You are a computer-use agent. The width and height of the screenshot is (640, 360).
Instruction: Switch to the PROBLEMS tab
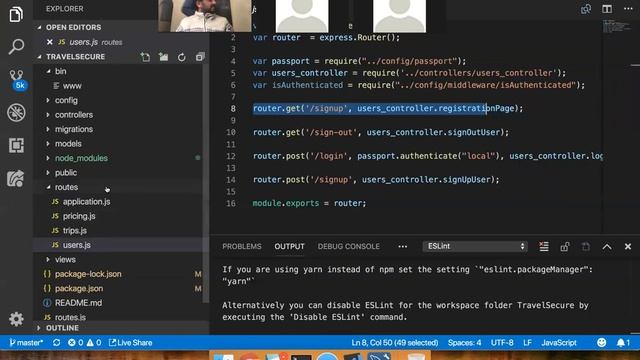tap(242, 247)
